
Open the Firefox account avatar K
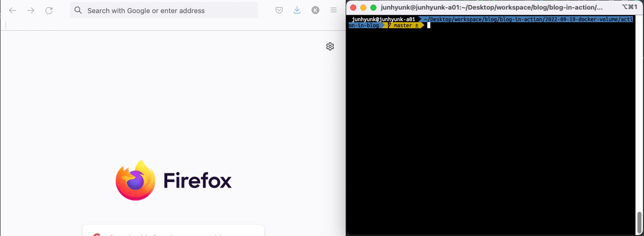(315, 10)
